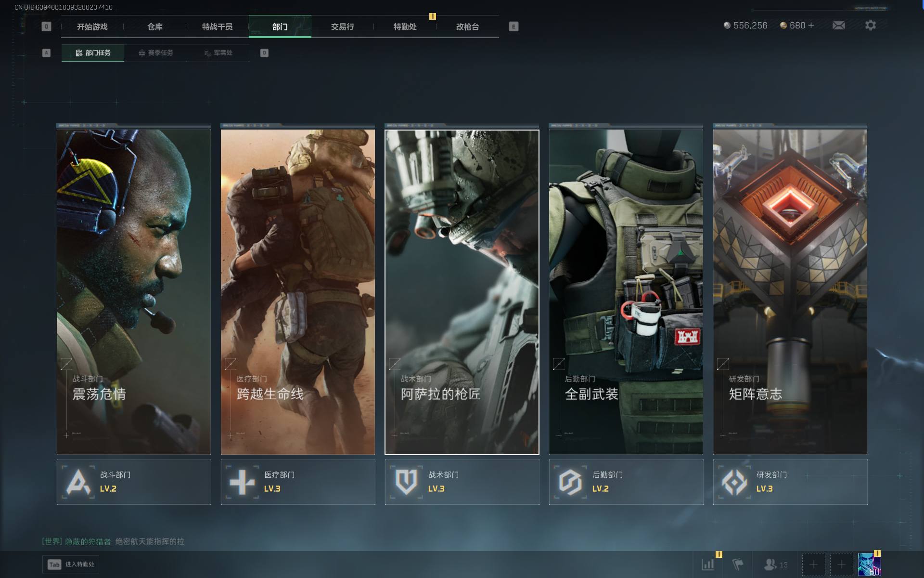Open the 震荡危情 combat department card
The width and height of the screenshot is (924, 578).
(134, 291)
